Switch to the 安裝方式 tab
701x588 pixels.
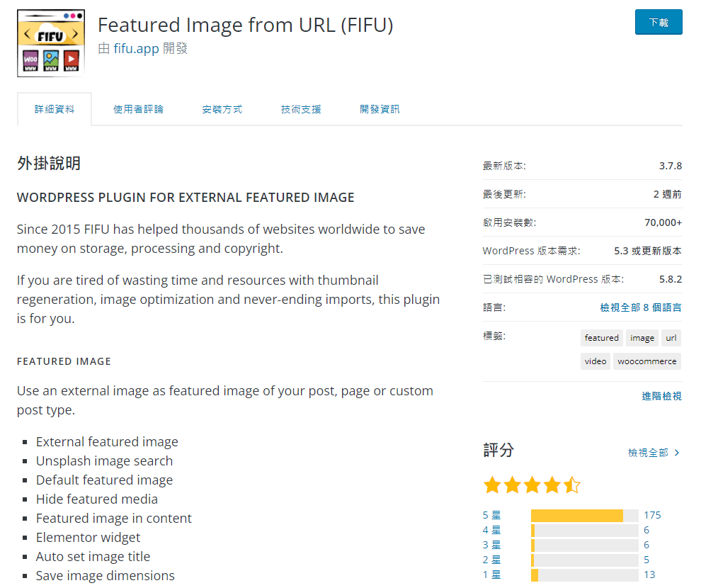[x=222, y=109]
